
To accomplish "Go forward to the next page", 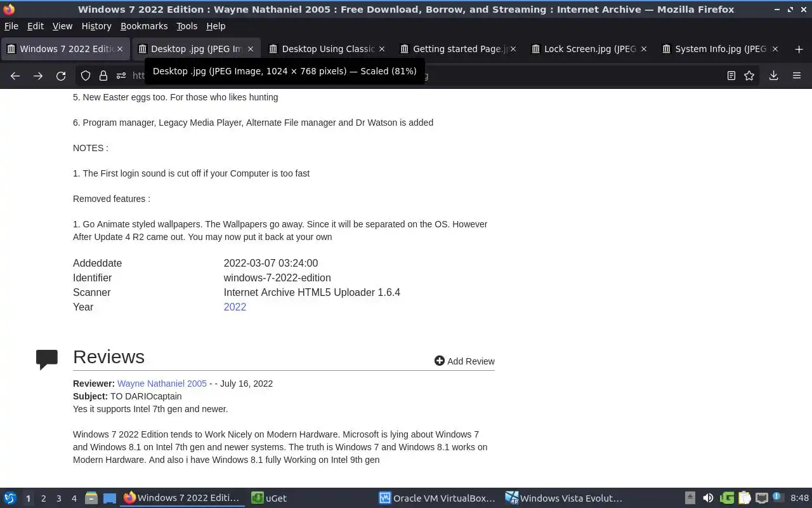I will [38, 76].
